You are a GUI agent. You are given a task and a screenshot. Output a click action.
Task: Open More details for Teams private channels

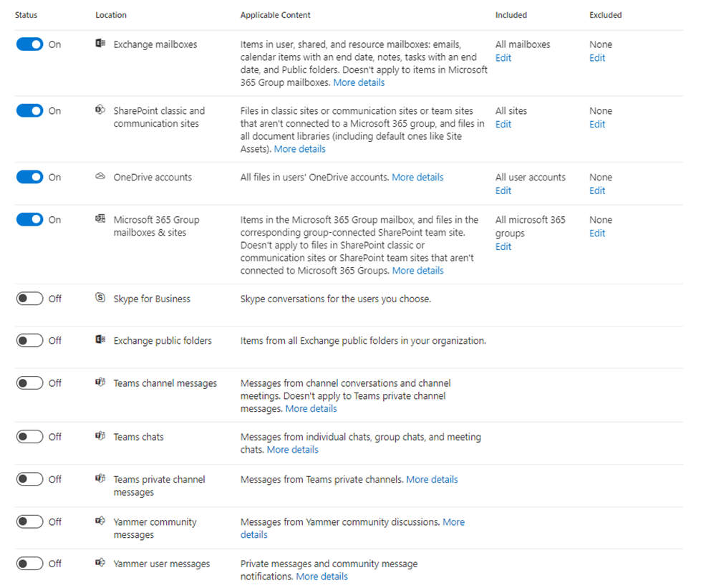[x=432, y=479]
